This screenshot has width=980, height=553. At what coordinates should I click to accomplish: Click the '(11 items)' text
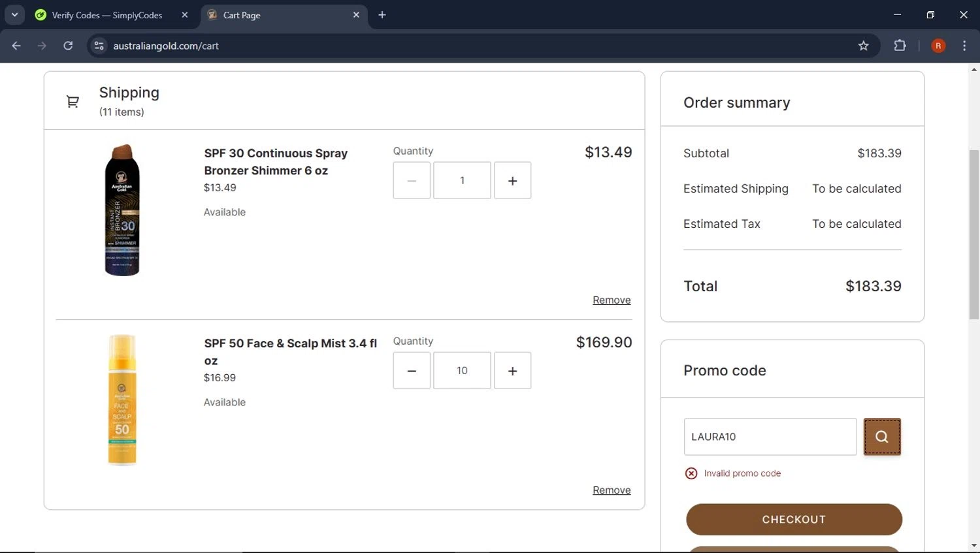tap(122, 112)
